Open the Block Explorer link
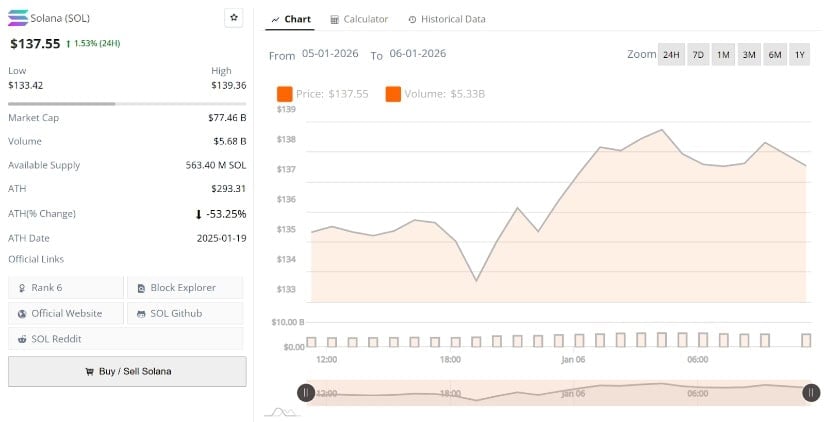The width and height of the screenshot is (825, 422). (184, 287)
